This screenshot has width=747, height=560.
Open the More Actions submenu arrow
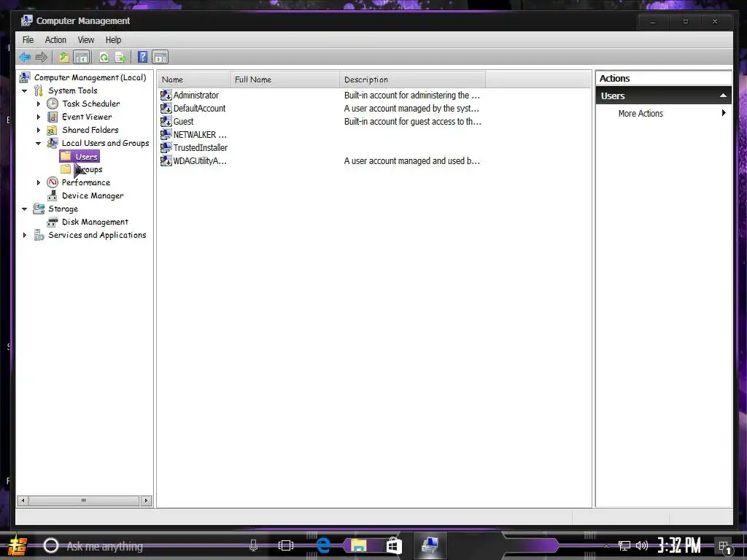click(724, 113)
